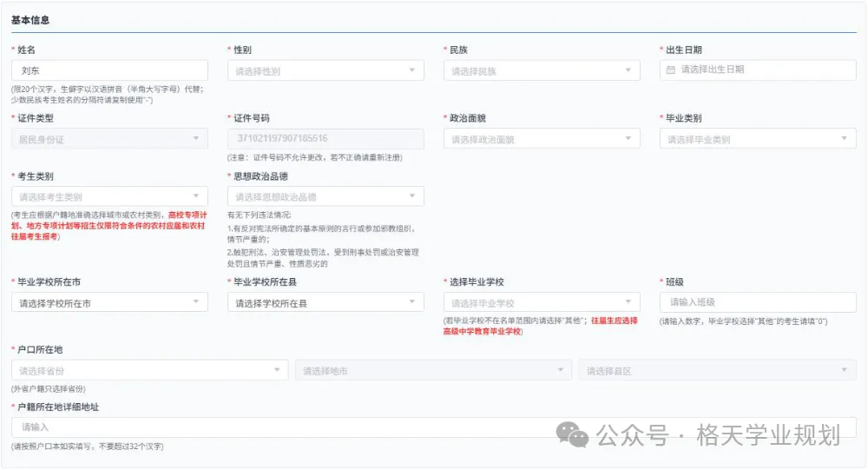Click the calendar icon in 出生日期 field
The height and width of the screenshot is (470, 868).
tap(671, 70)
